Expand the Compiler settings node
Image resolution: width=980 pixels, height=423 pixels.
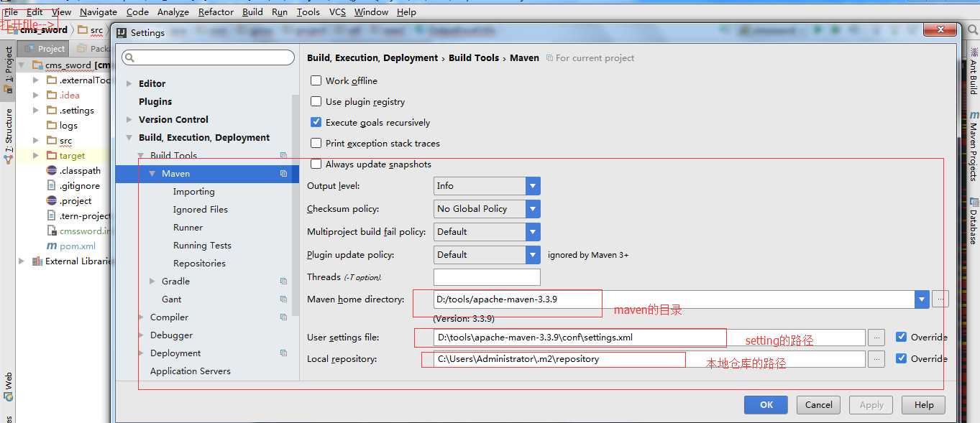click(140, 317)
